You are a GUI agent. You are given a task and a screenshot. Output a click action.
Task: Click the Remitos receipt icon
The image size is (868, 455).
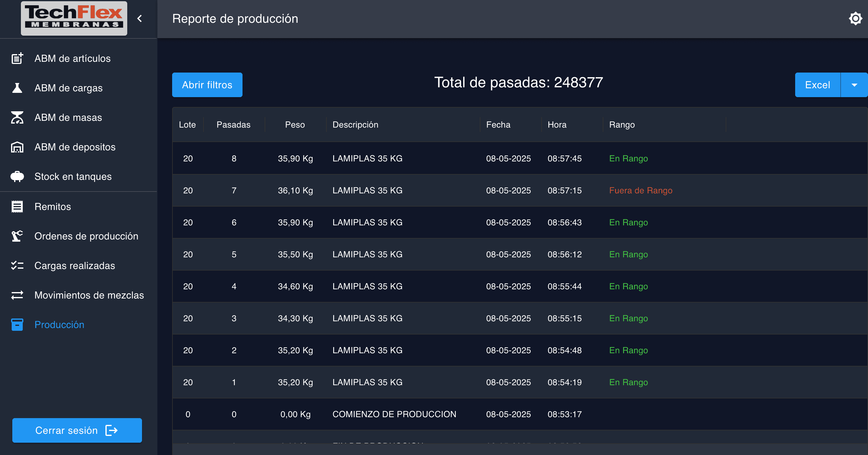pos(17,207)
